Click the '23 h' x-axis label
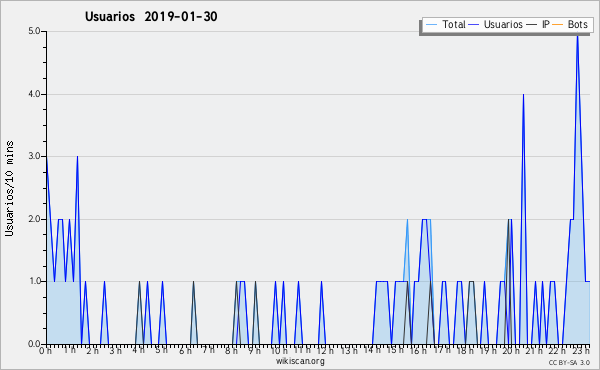 (x=581, y=351)
